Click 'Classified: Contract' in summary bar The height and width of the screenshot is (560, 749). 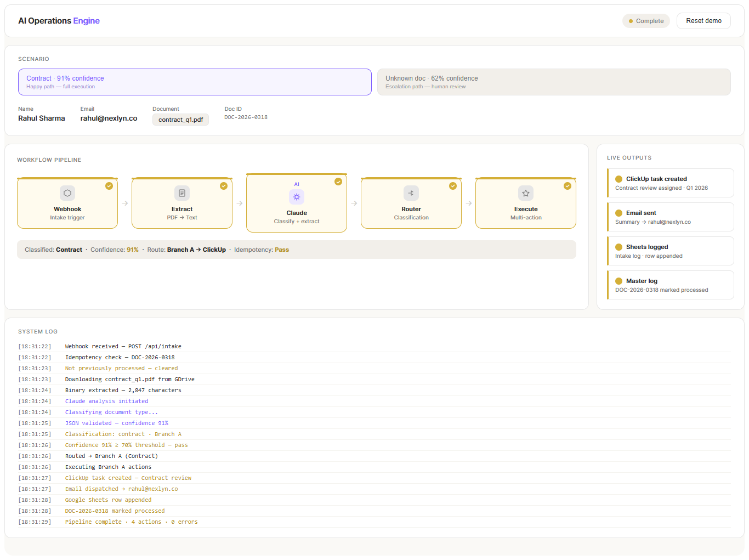(53, 250)
